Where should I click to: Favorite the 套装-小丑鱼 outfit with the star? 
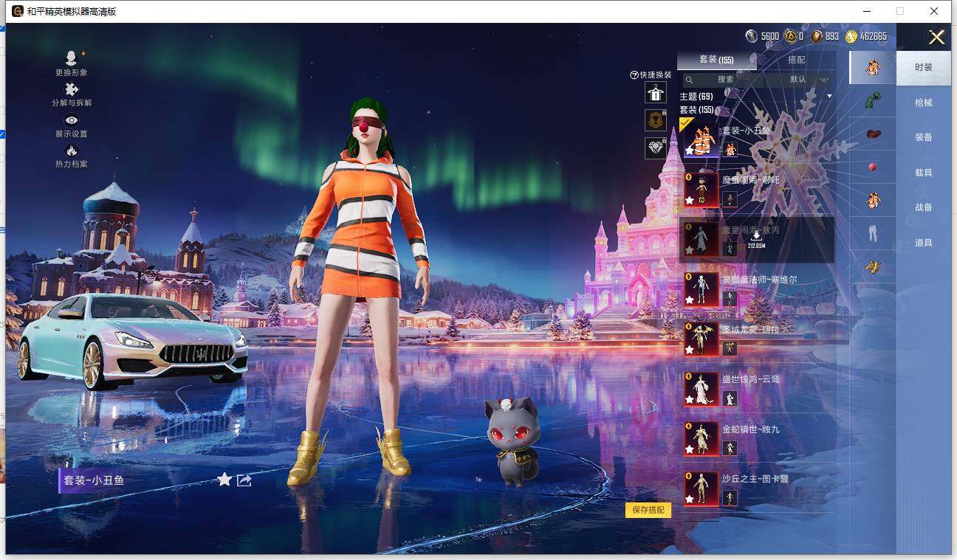(224, 480)
